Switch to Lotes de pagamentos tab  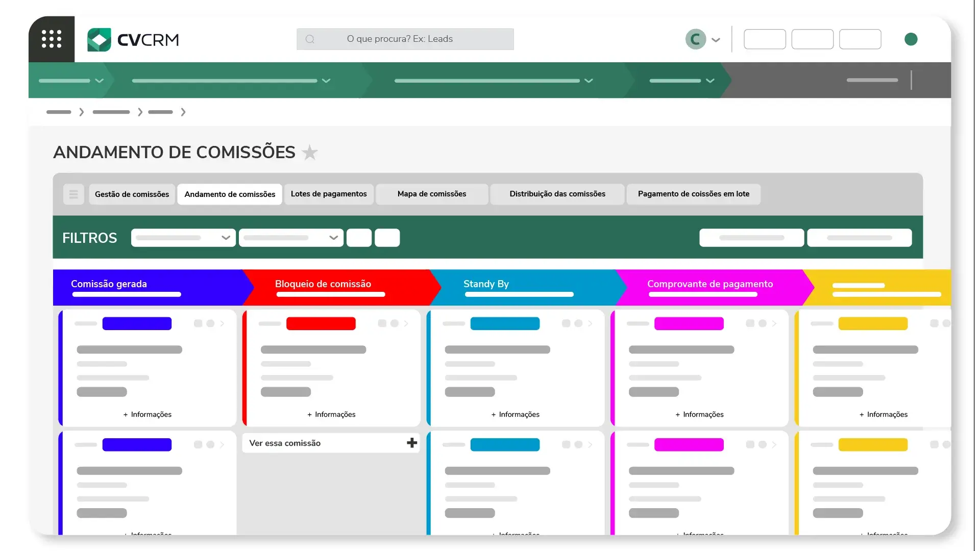click(329, 194)
